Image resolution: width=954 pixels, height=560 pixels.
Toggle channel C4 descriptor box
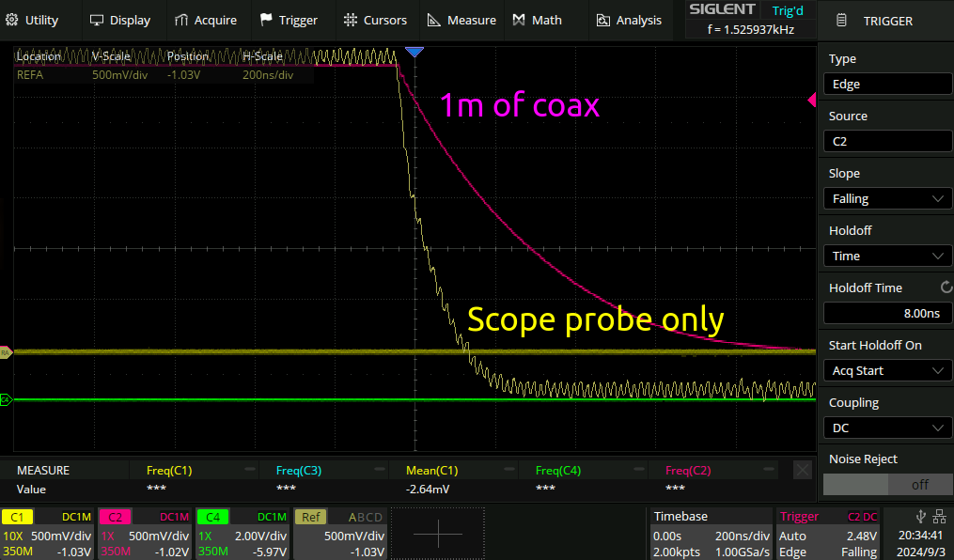[242, 534]
